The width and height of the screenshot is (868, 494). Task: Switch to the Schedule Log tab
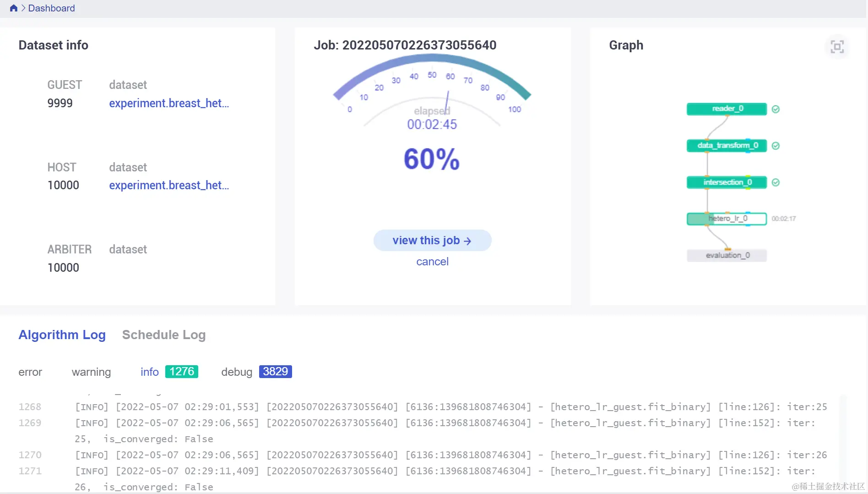[x=164, y=335]
